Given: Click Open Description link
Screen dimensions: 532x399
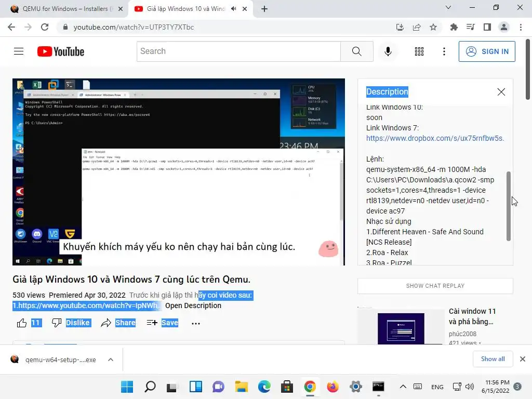Looking at the screenshot, I should tap(193, 305).
